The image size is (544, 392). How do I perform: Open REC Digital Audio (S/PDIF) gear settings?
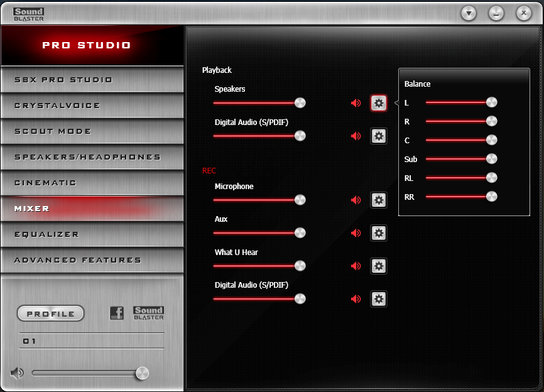[x=379, y=299]
